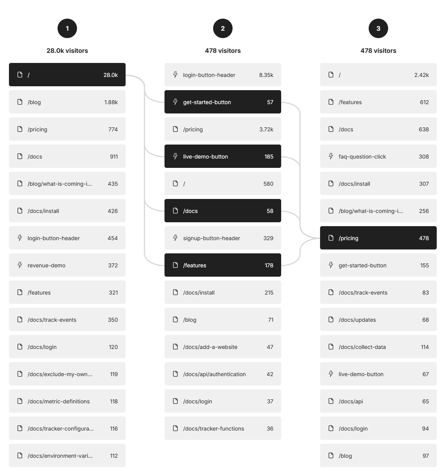Select the /features node showing 178 visitors
448x476 pixels.
click(222, 265)
